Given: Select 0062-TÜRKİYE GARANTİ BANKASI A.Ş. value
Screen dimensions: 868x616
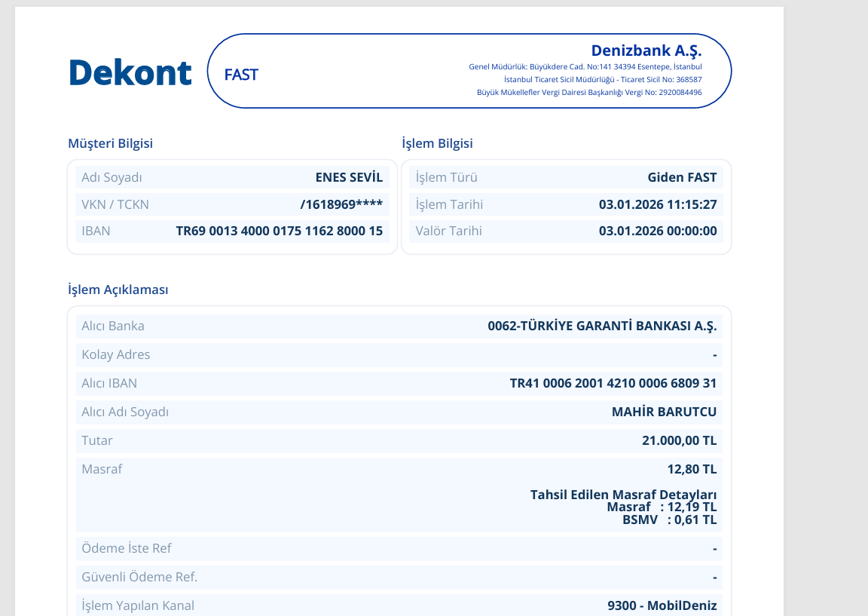Looking at the screenshot, I should (602, 326).
